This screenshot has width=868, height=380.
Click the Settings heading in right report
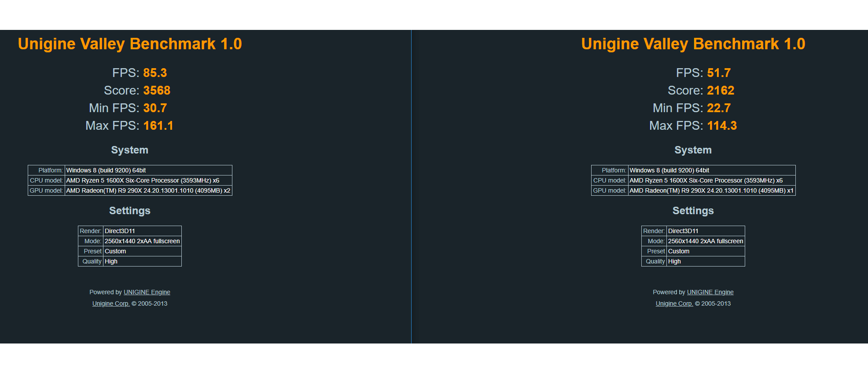tap(693, 211)
